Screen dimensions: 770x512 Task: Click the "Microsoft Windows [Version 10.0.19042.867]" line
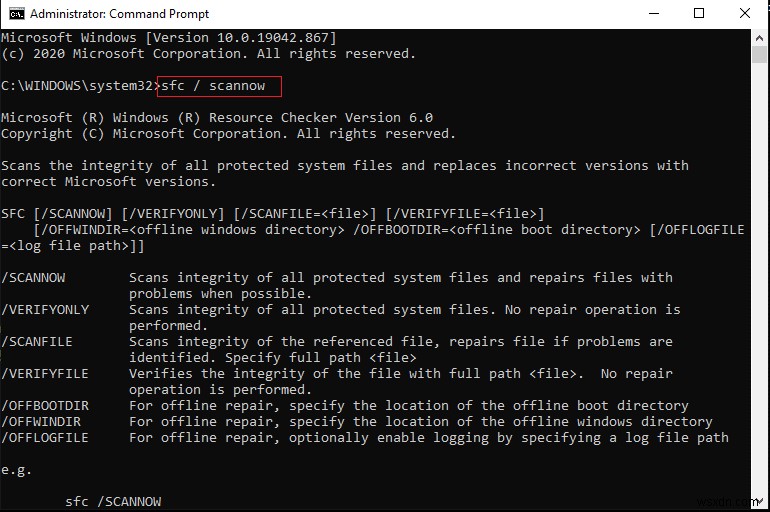pyautogui.click(x=168, y=38)
